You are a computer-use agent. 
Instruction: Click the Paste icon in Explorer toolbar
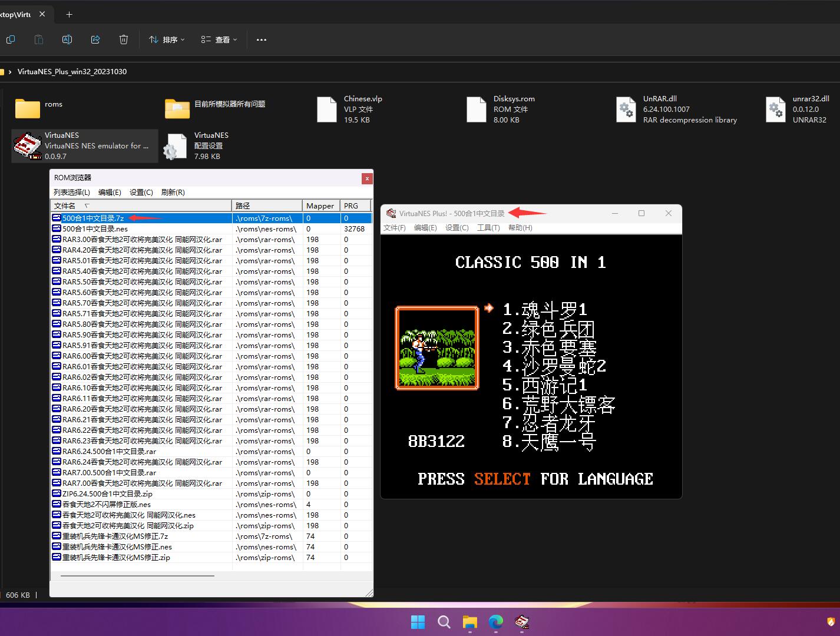(39, 39)
